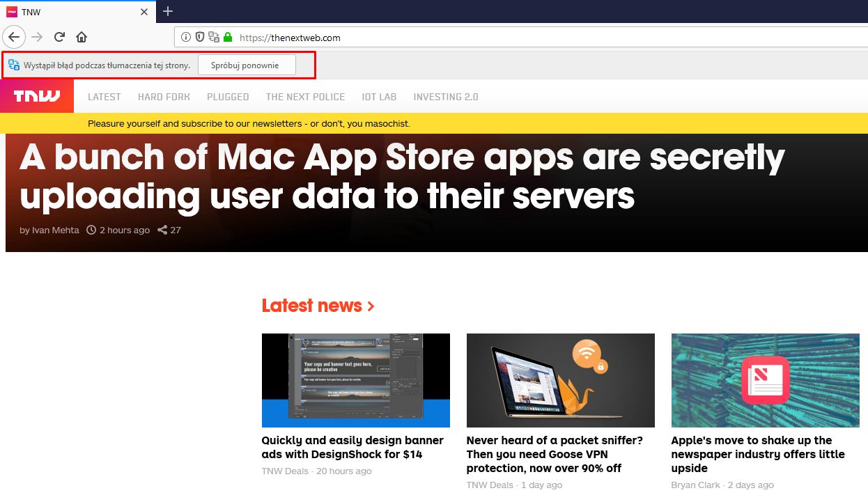Click the '2 hours ago' timestamp text
Image resolution: width=868 pixels, height=502 pixels.
[125, 230]
